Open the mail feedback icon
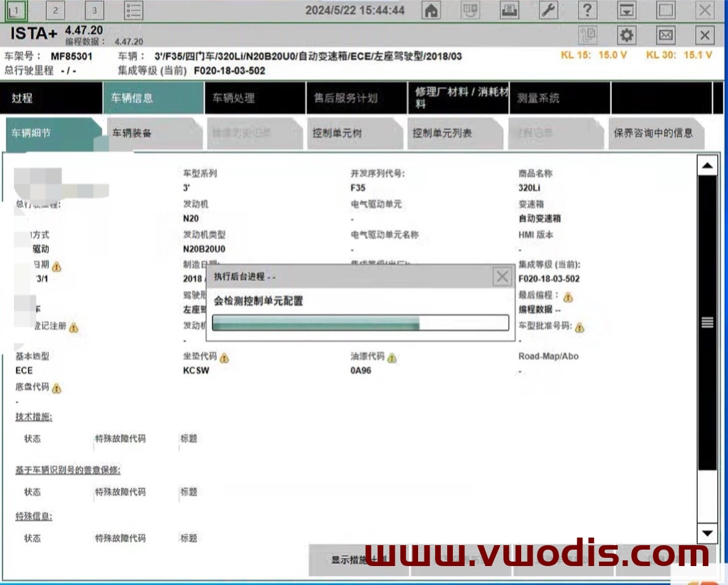This screenshot has width=728, height=585. [x=666, y=35]
